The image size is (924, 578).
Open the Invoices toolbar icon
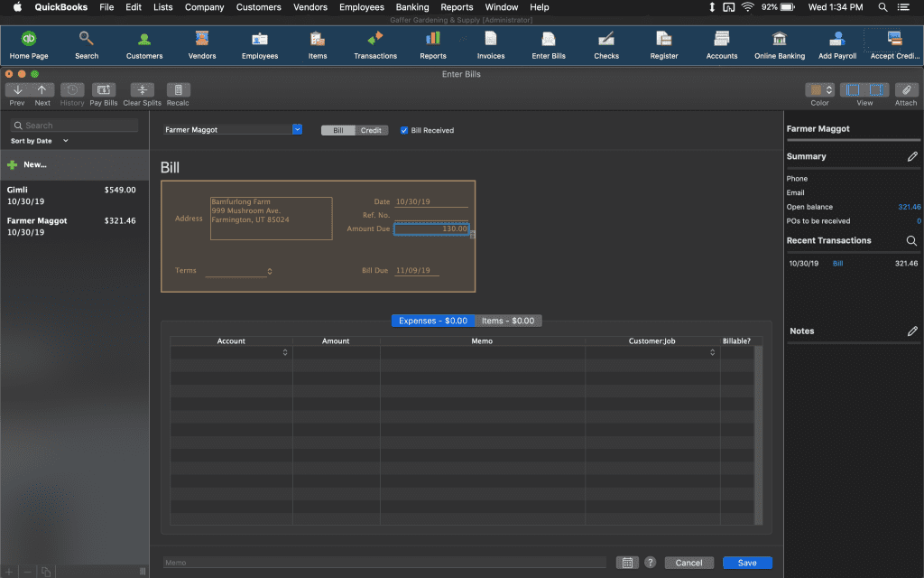click(491, 45)
